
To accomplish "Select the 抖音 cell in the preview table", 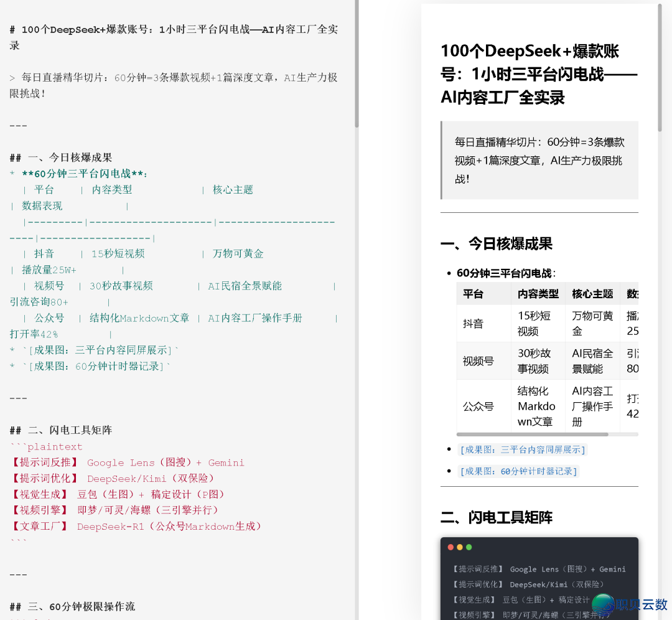I will point(484,323).
